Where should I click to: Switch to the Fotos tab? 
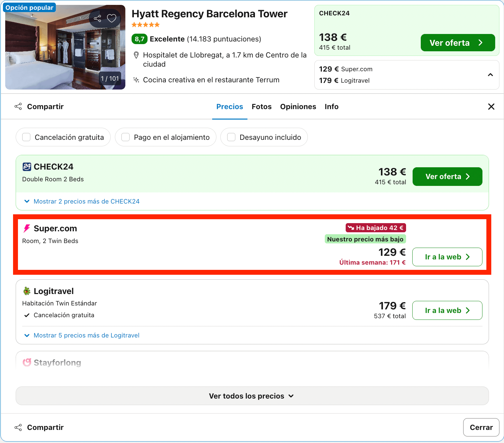pyautogui.click(x=261, y=107)
